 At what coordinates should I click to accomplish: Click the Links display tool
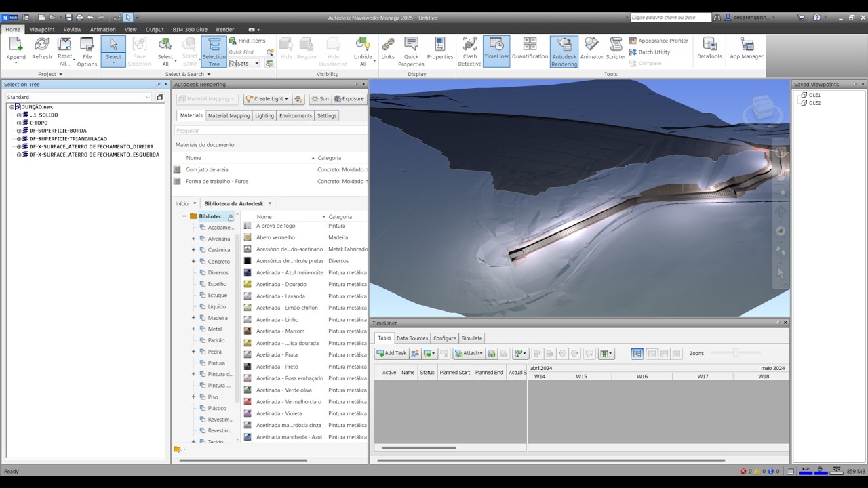click(x=388, y=49)
